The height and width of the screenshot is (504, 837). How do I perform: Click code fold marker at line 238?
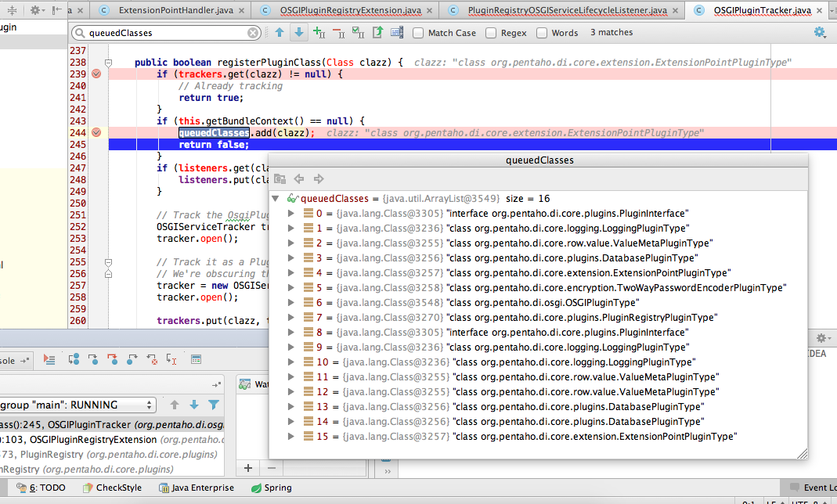[x=108, y=63]
